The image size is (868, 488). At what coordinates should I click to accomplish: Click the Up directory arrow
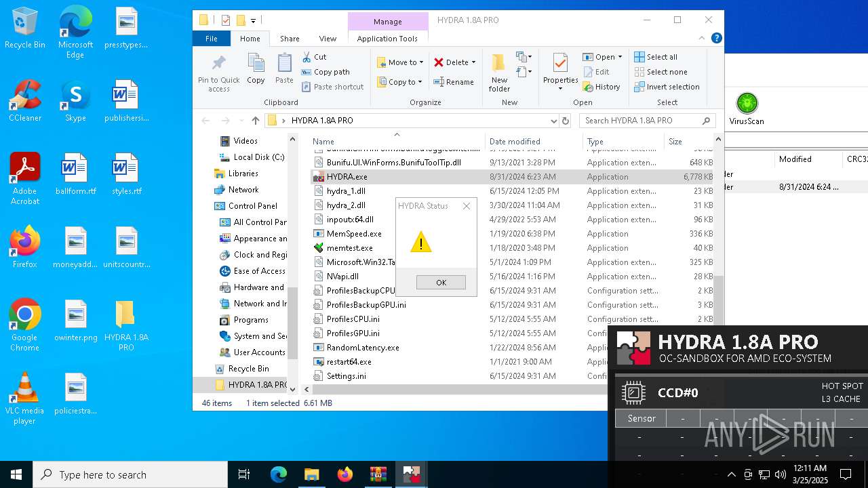pos(255,121)
